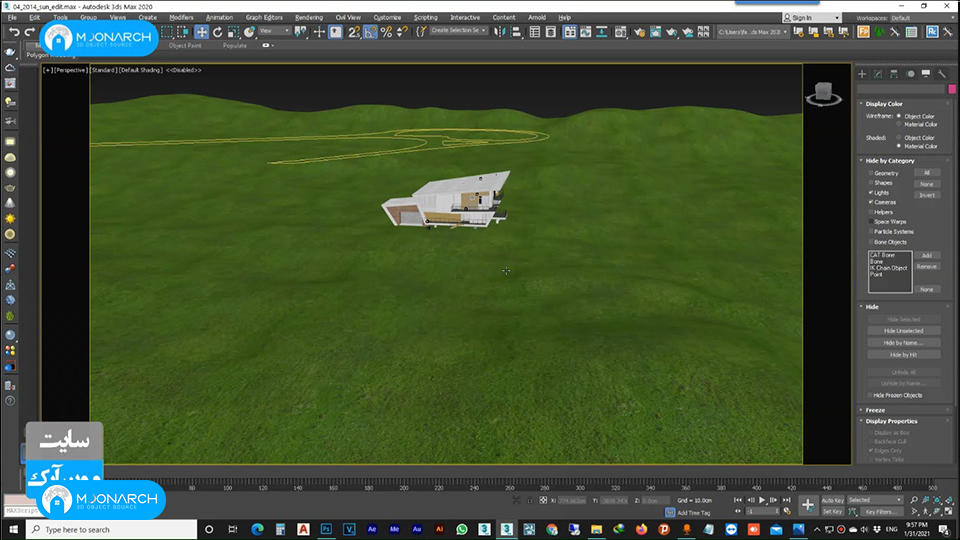960x540 pixels.
Task: Click the Undo arrow icon
Action: click(14, 32)
